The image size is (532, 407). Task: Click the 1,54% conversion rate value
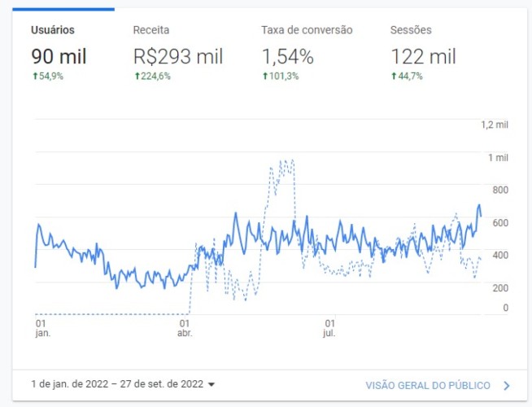click(x=288, y=56)
